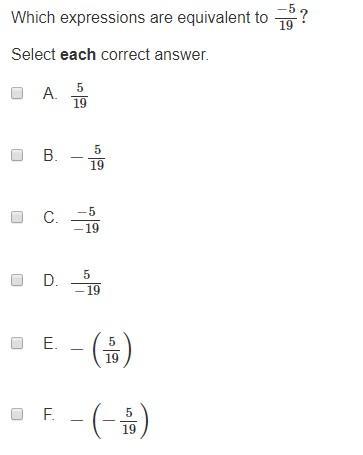Enable the checkbox for option E
This screenshot has height=455, width=363.
point(17,343)
